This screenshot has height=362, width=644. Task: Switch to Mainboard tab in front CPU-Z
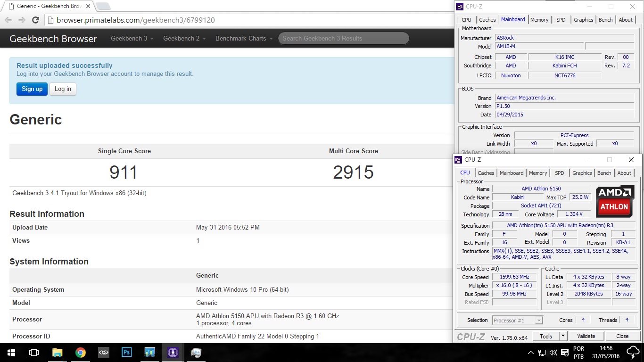point(512,173)
